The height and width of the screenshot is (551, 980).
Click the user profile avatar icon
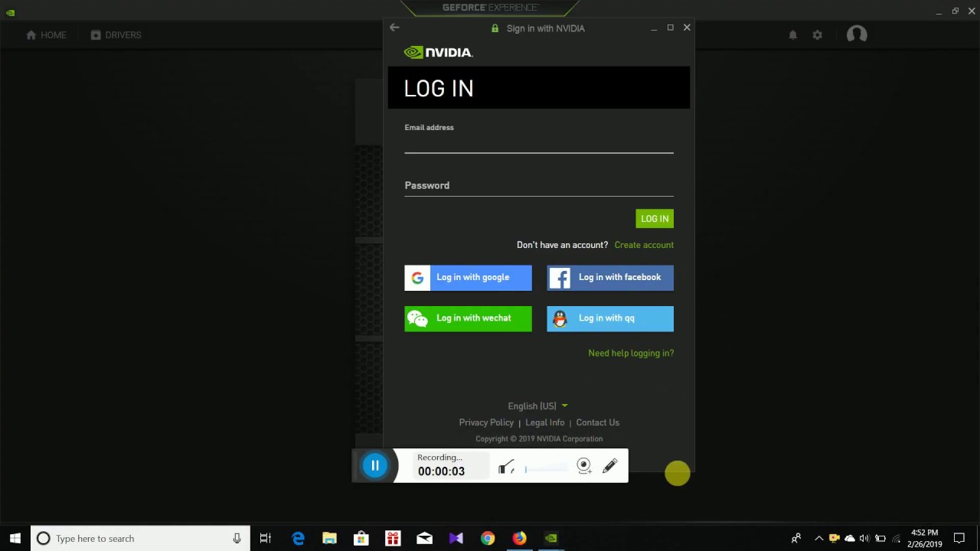[857, 34]
